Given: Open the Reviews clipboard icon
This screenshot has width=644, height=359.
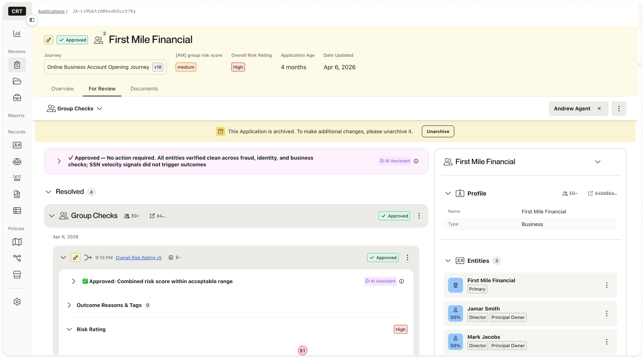Looking at the screenshot, I should pos(17,65).
